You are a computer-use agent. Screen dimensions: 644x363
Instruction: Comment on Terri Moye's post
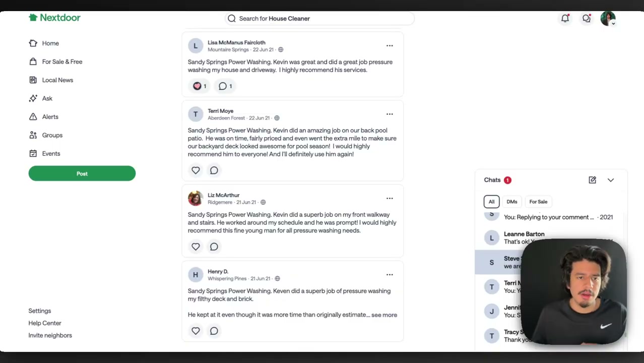point(214,170)
